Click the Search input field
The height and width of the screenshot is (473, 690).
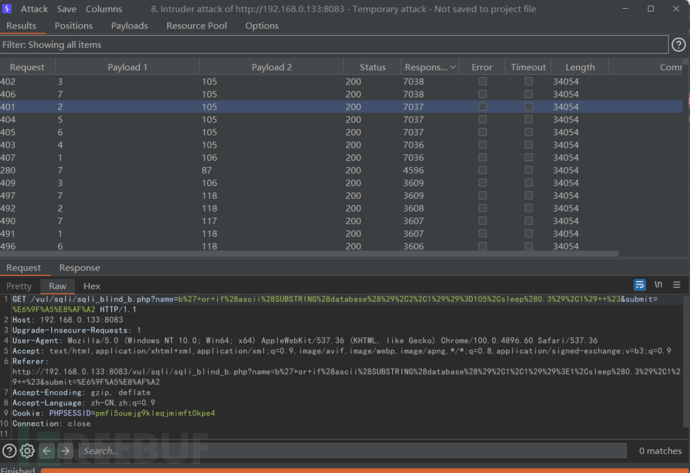tap(352, 451)
